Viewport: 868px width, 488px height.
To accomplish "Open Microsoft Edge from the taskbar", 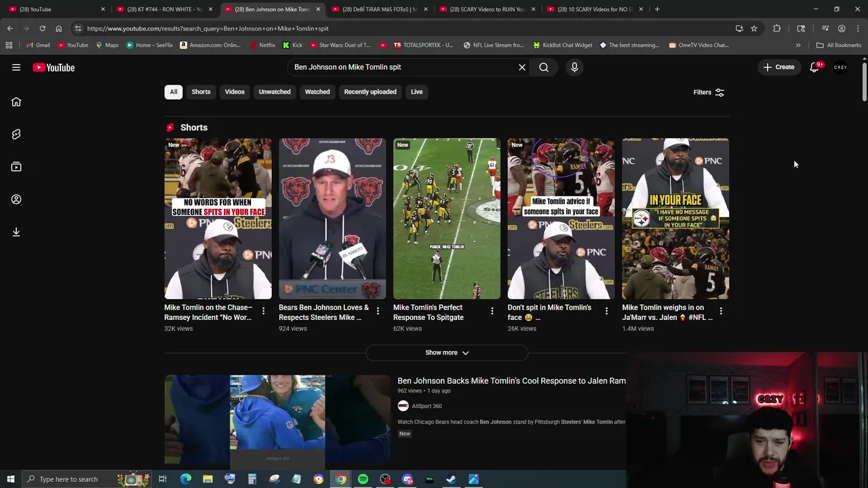I will tap(185, 479).
